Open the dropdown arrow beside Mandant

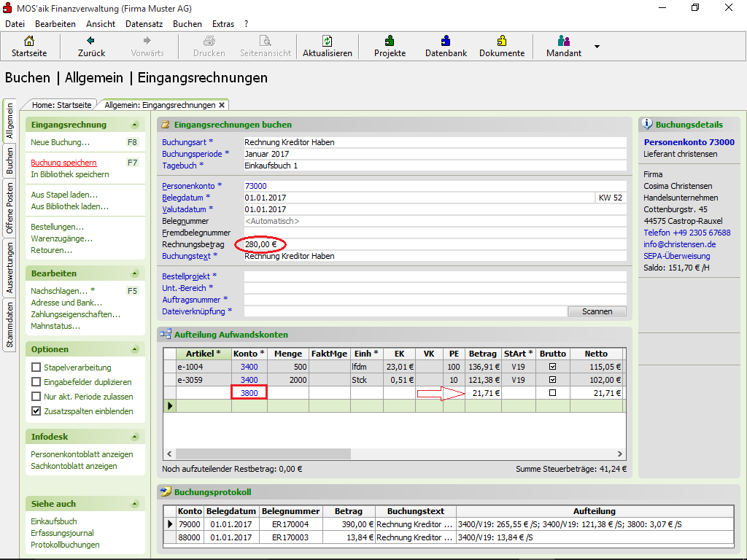tap(597, 47)
